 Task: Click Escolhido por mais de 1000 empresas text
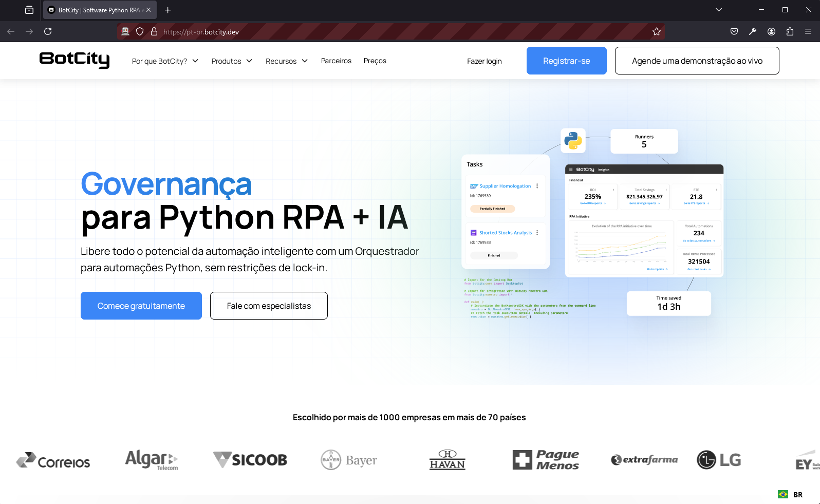[x=409, y=417]
